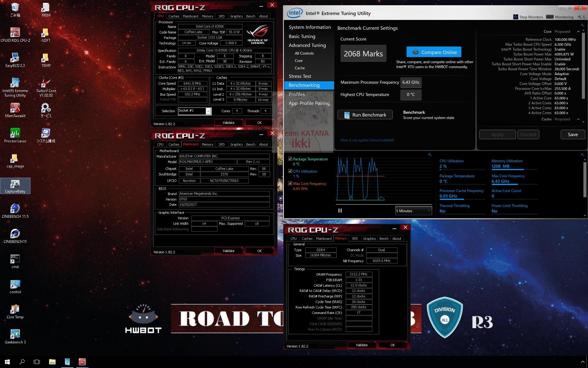Click Monitoring in the XTU header
Screen dimensions: 588x368
[x=560, y=17]
